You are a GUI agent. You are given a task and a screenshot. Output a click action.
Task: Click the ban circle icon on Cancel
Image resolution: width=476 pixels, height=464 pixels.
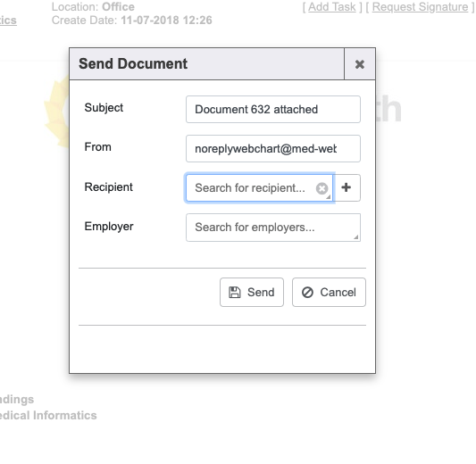click(x=307, y=293)
